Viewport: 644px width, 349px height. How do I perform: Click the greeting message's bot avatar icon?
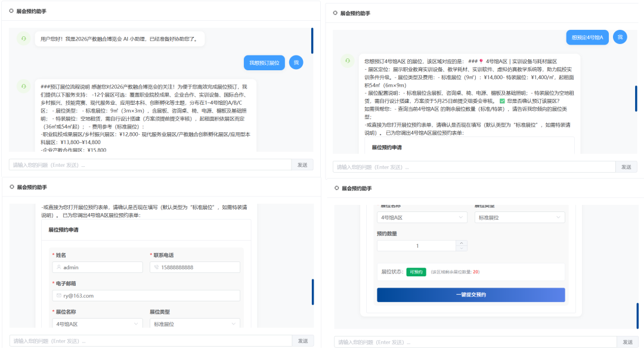(x=24, y=39)
